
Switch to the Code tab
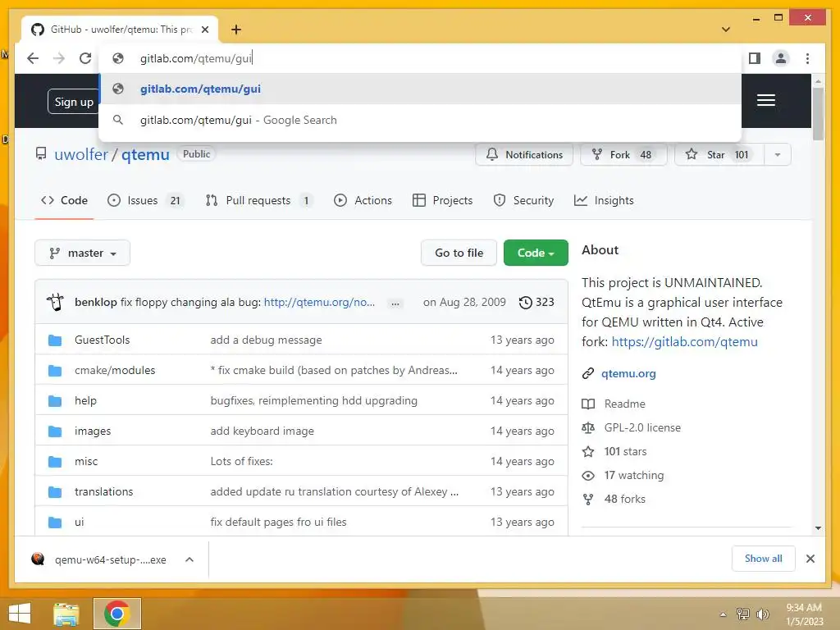click(x=64, y=200)
